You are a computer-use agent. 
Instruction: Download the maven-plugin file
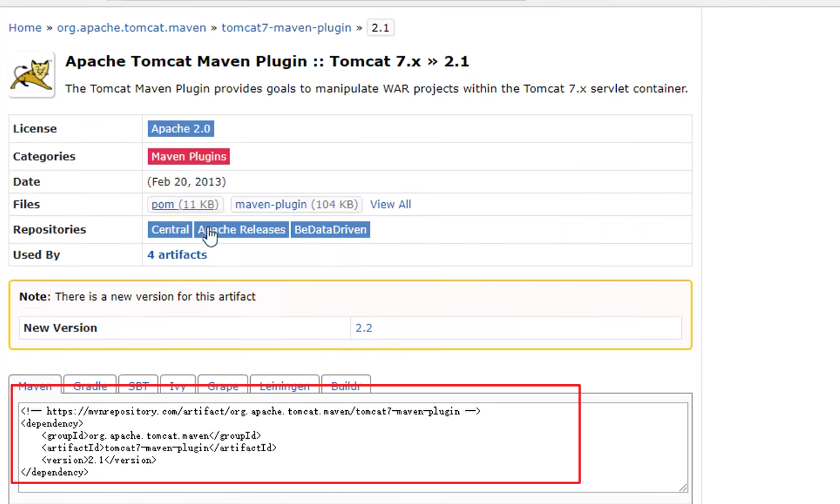tap(296, 204)
